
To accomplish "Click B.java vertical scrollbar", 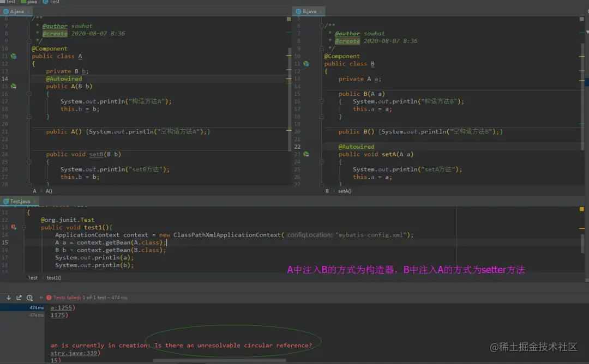I will (582, 96).
